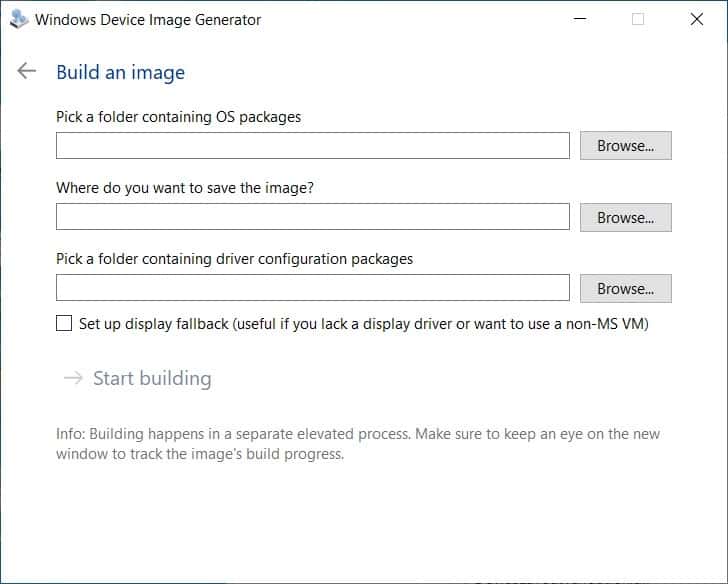Click the app icon in the title bar
The height and width of the screenshot is (584, 728).
18,19
